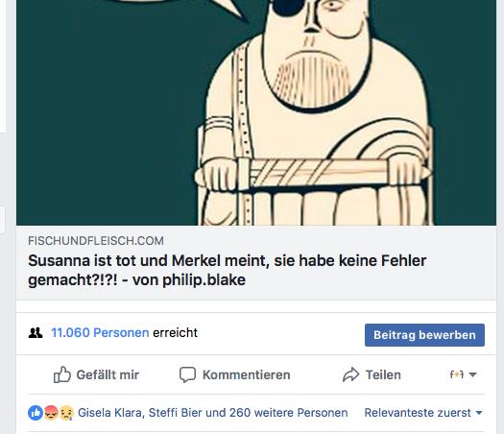
Task: Click the arrow beside Relevanteste zuerst
Action: 479,413
